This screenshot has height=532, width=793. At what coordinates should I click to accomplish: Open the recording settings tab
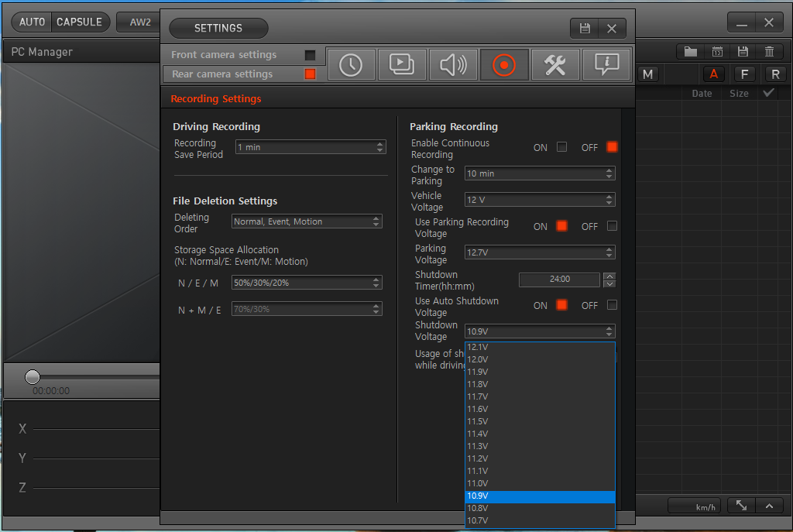click(503, 65)
